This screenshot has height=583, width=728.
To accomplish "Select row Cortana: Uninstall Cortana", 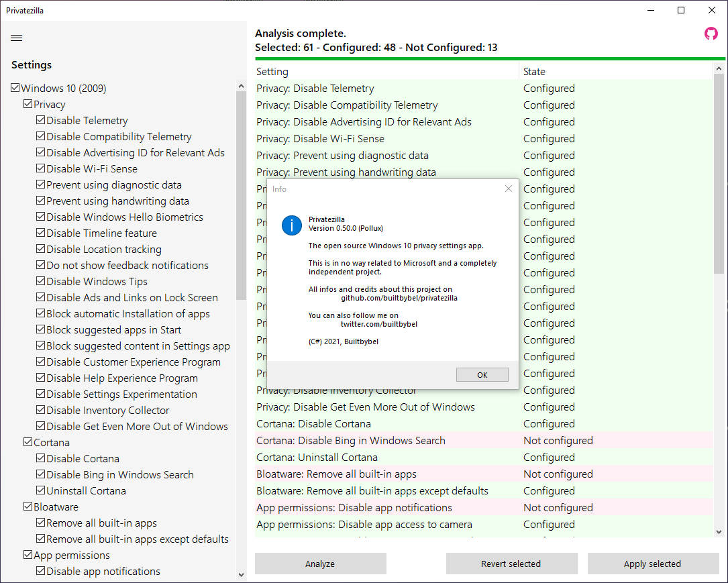I will tap(484, 458).
